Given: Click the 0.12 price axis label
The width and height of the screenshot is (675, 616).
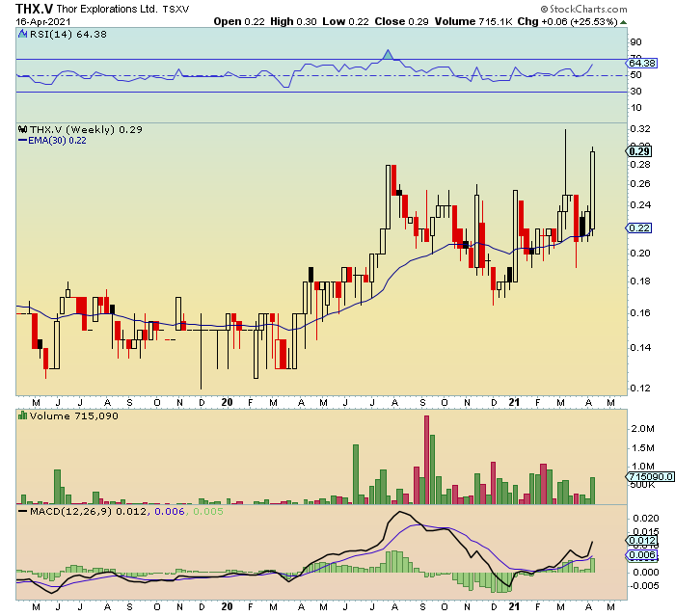Looking at the screenshot, I should (x=640, y=388).
